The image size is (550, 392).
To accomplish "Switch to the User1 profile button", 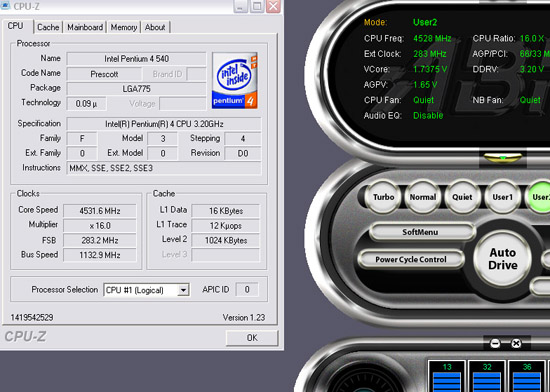I will click(502, 197).
